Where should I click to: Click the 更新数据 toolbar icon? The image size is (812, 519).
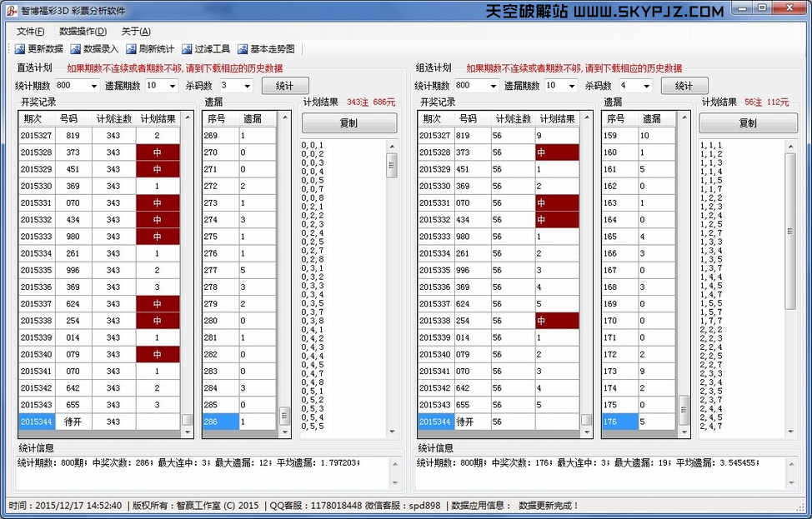(20, 49)
